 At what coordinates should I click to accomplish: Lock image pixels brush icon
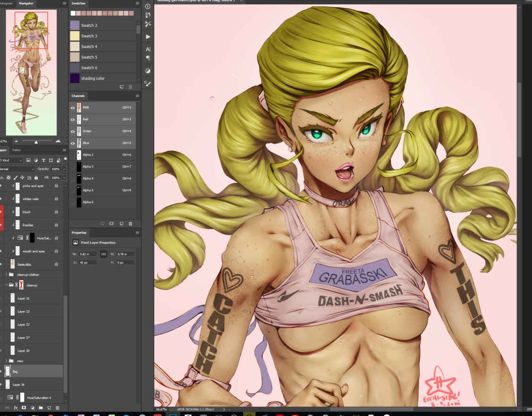tap(15, 178)
